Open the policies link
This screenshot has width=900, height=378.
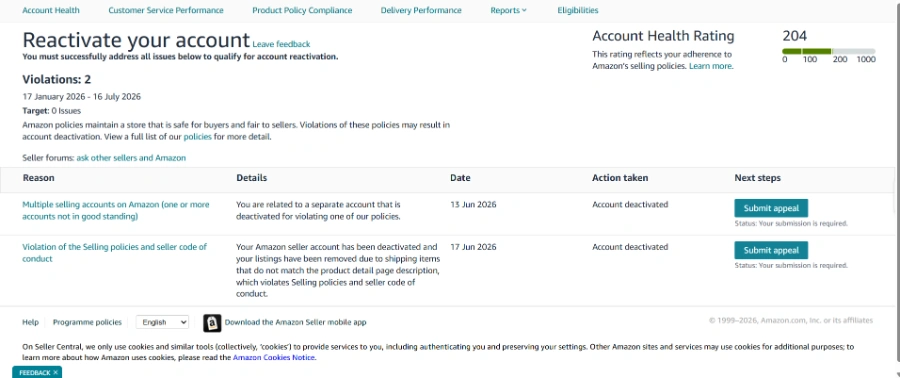tap(197, 137)
